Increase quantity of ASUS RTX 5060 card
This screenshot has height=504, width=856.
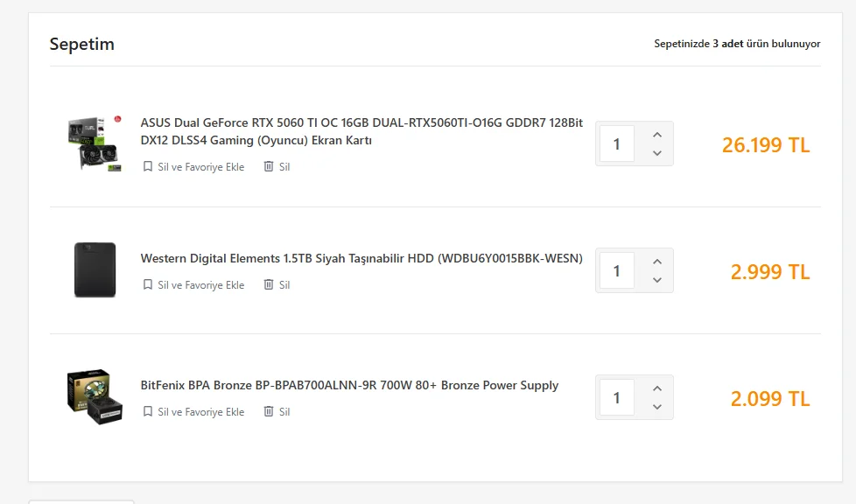pos(657,135)
